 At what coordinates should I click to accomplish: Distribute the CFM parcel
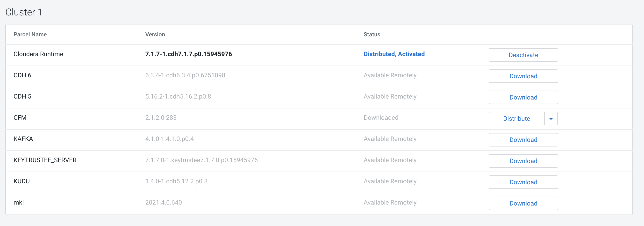(x=516, y=119)
